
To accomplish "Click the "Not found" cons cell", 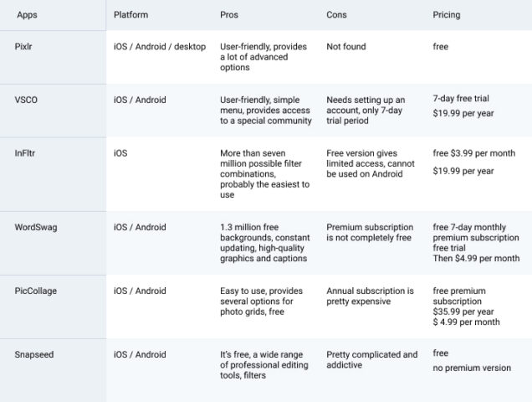I will coord(345,47).
